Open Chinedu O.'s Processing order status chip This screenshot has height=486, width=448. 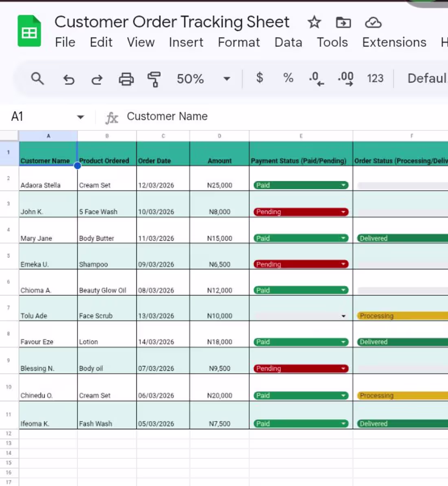coord(402,396)
